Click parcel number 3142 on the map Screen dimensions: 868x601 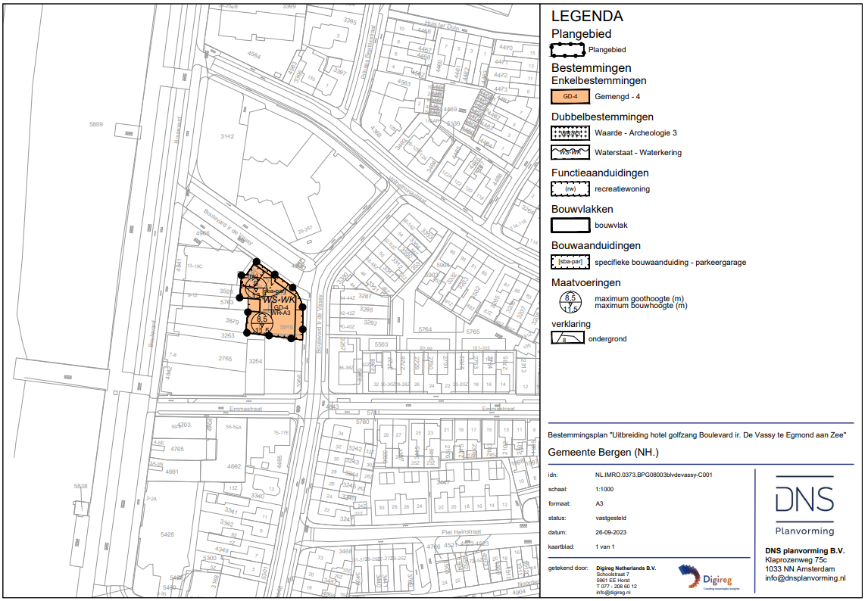227,136
